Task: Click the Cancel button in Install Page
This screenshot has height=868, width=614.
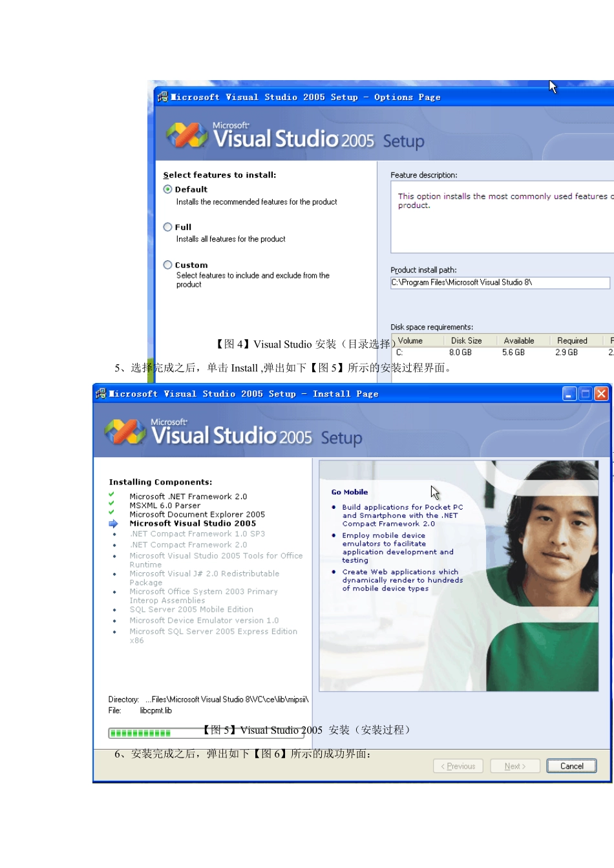Action: tap(571, 766)
